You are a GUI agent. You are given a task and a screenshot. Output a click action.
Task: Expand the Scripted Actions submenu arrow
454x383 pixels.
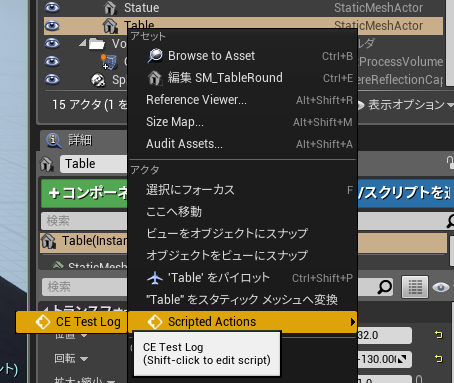coord(352,322)
